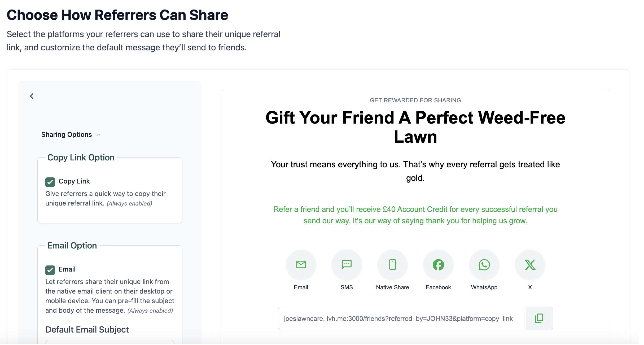The width and height of the screenshot is (644, 345).
Task: Select the Email sharing icon
Action: click(x=301, y=265)
